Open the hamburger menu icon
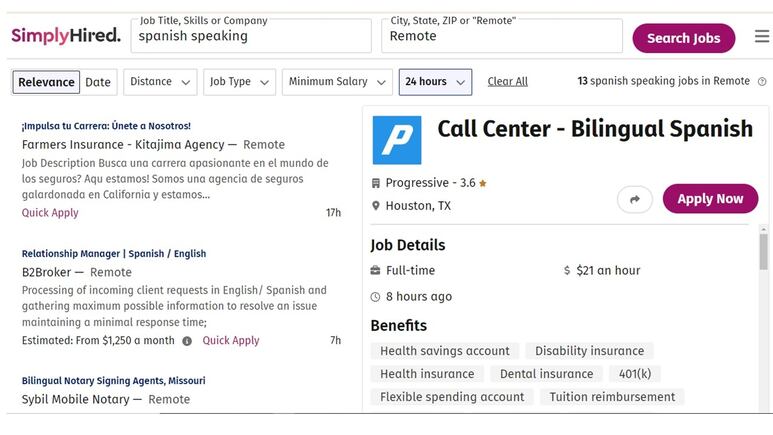The height and width of the screenshot is (435, 773). 762,37
